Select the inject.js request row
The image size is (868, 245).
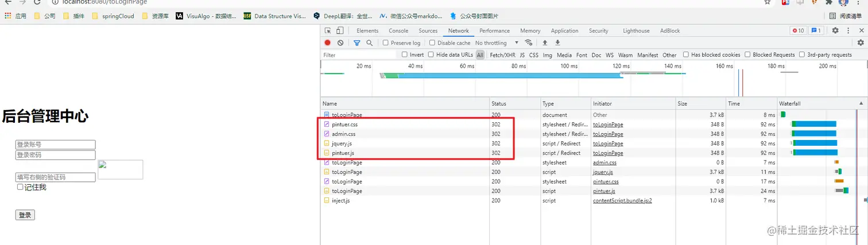pyautogui.click(x=594, y=201)
